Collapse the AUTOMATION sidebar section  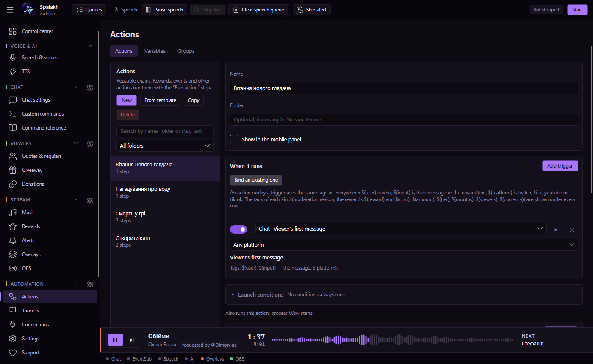tap(76, 284)
